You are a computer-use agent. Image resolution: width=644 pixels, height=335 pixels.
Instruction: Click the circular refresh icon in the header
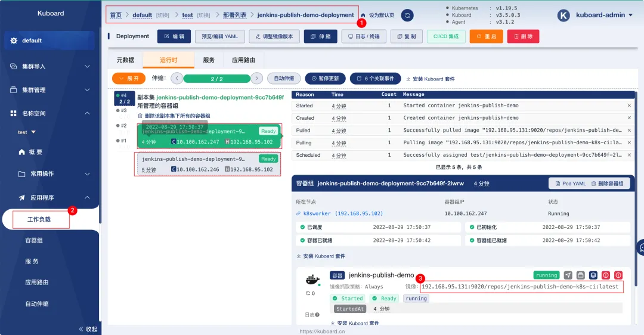tap(407, 15)
